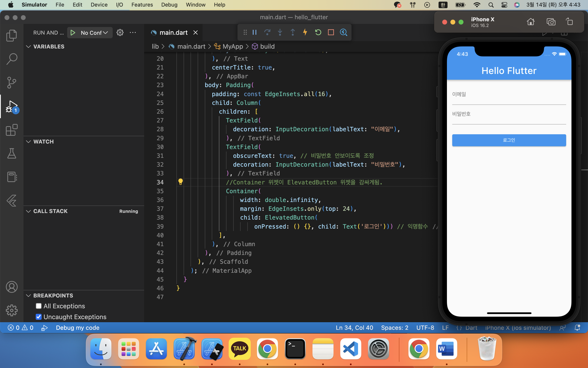Open Finder from the Dock

point(101,349)
